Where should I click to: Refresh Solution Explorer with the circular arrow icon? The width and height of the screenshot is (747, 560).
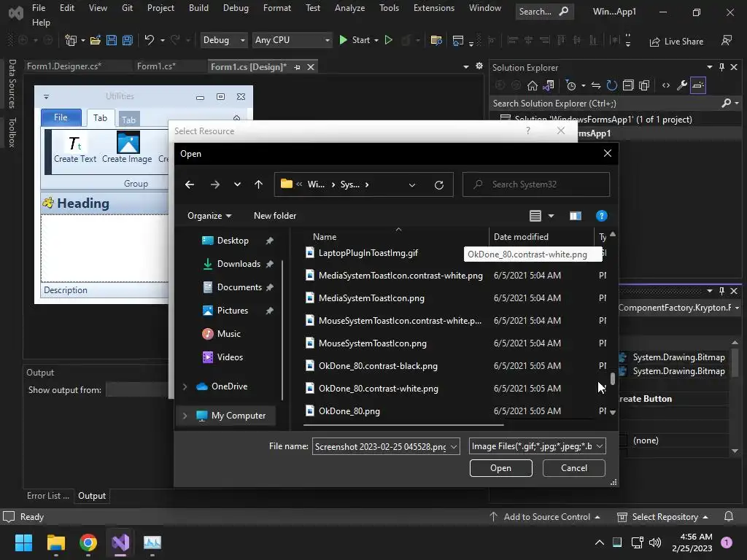point(612,86)
